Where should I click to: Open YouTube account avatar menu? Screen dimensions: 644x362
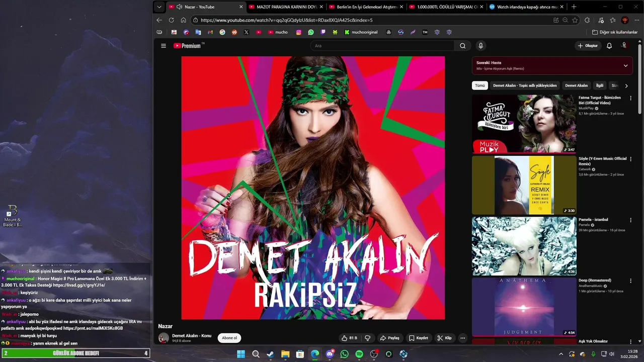click(624, 46)
